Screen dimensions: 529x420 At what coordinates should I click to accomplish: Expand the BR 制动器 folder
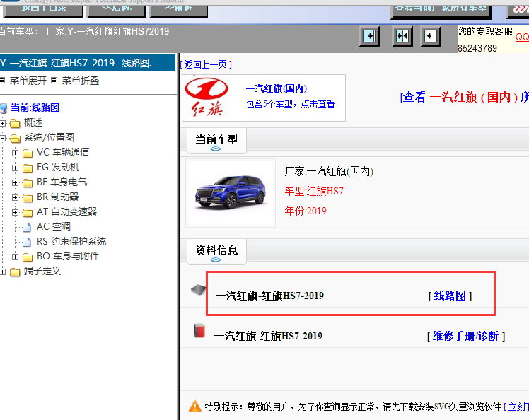15,197
